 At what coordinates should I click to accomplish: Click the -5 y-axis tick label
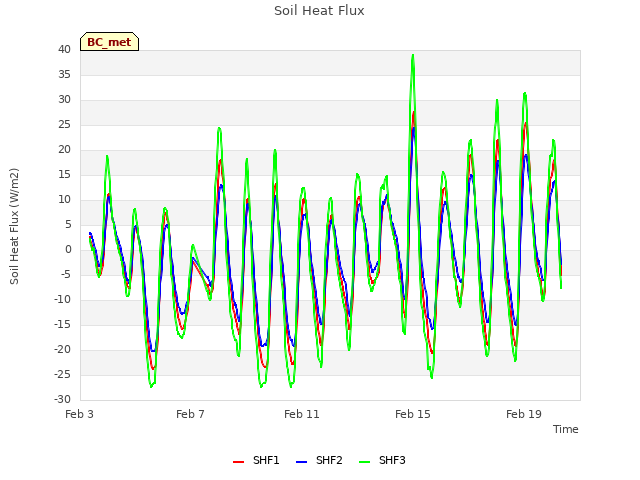66,275
